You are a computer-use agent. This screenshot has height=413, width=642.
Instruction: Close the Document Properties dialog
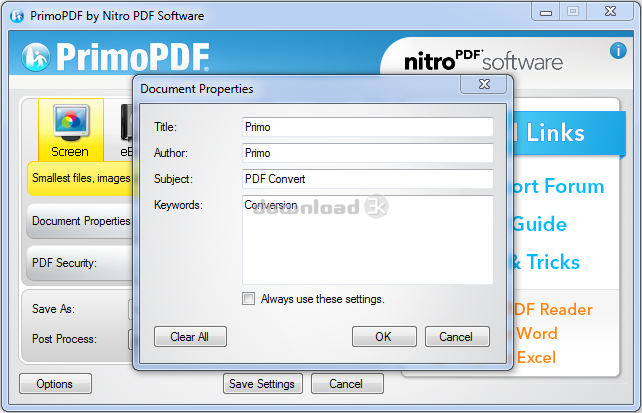pyautogui.click(x=484, y=84)
